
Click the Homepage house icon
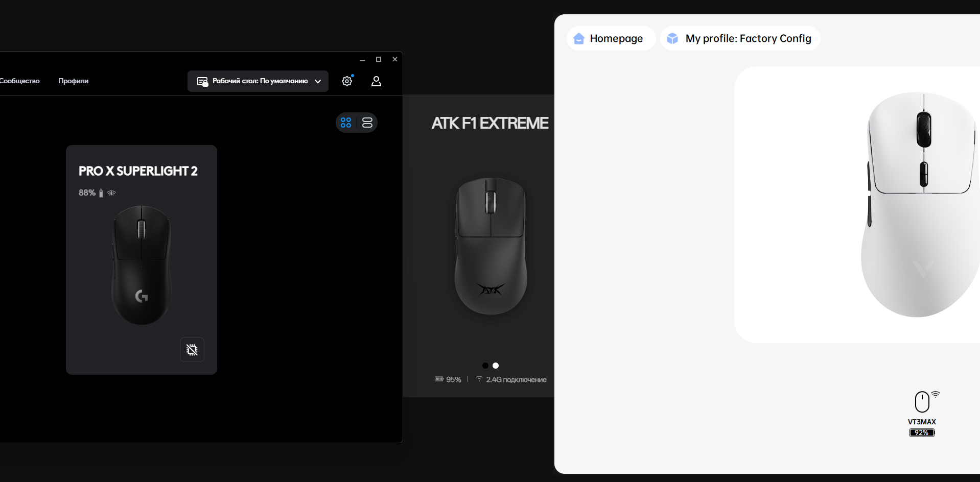pos(579,38)
